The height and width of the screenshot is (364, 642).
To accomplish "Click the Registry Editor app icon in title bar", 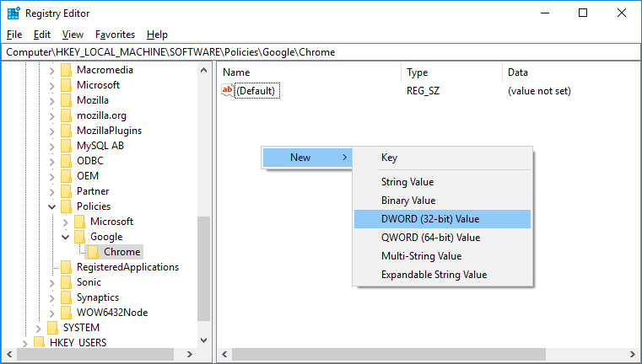I will [x=13, y=13].
